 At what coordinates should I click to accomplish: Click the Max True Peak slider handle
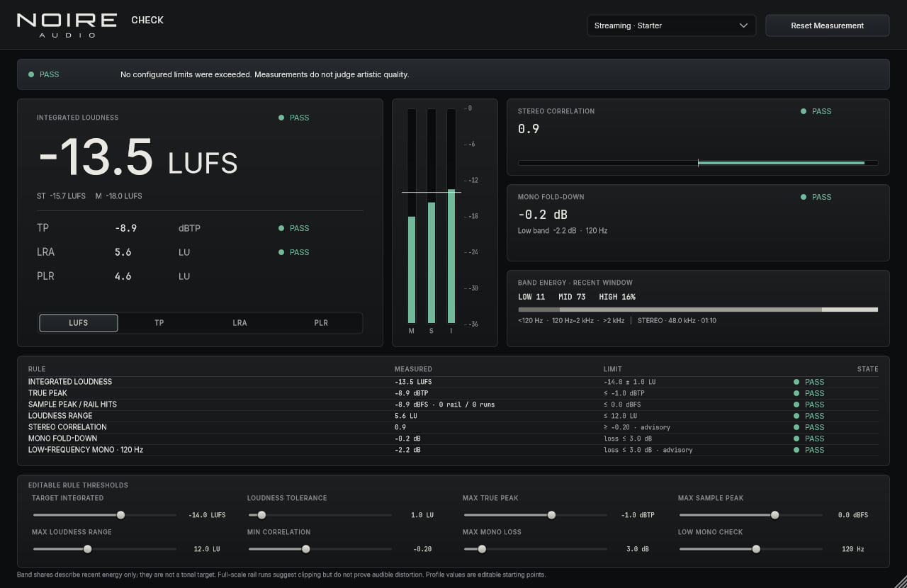(x=551, y=515)
